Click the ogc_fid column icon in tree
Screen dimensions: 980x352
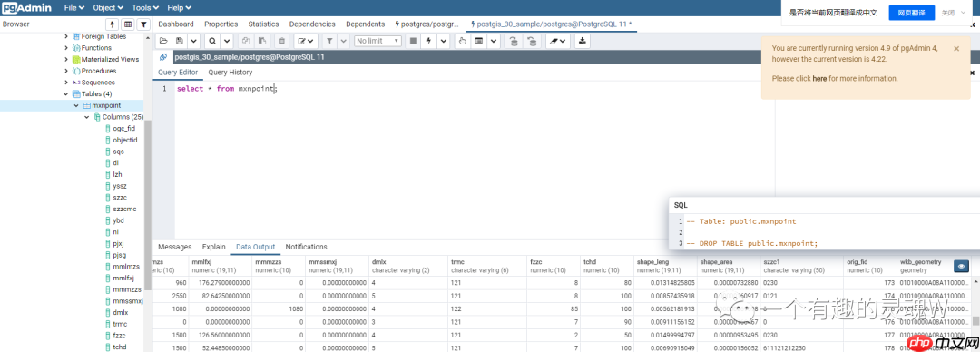click(x=107, y=128)
